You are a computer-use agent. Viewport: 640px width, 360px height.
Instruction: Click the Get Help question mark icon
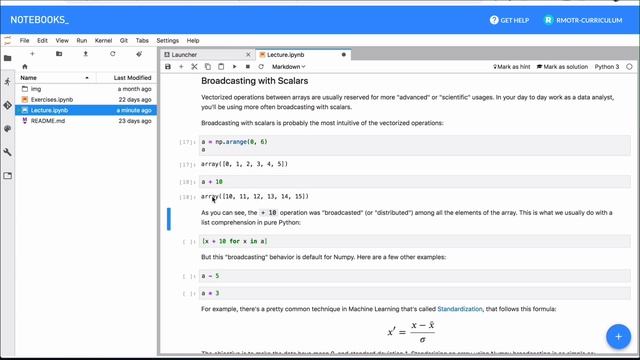tap(494, 20)
